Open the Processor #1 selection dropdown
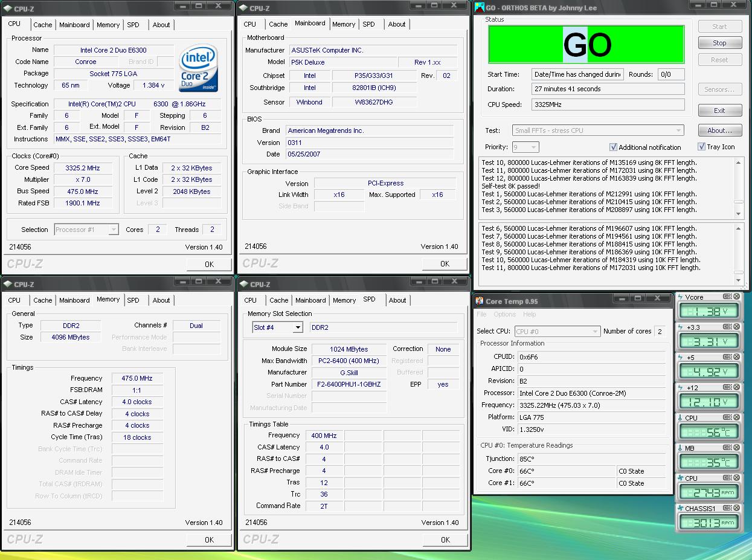 tap(86, 230)
